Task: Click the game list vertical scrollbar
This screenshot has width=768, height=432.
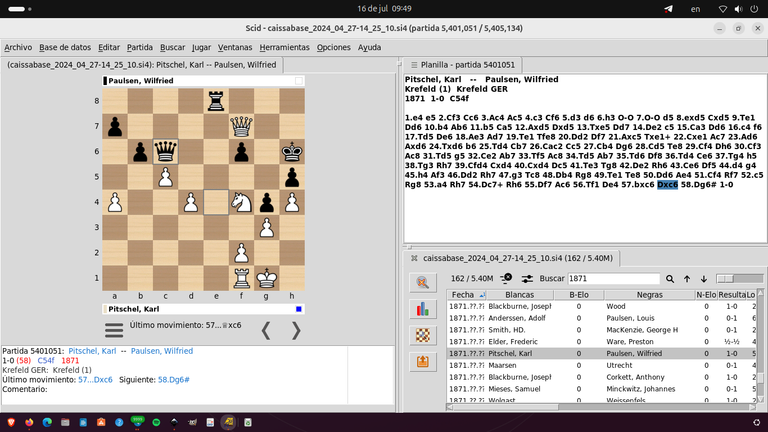Action: click(761, 346)
